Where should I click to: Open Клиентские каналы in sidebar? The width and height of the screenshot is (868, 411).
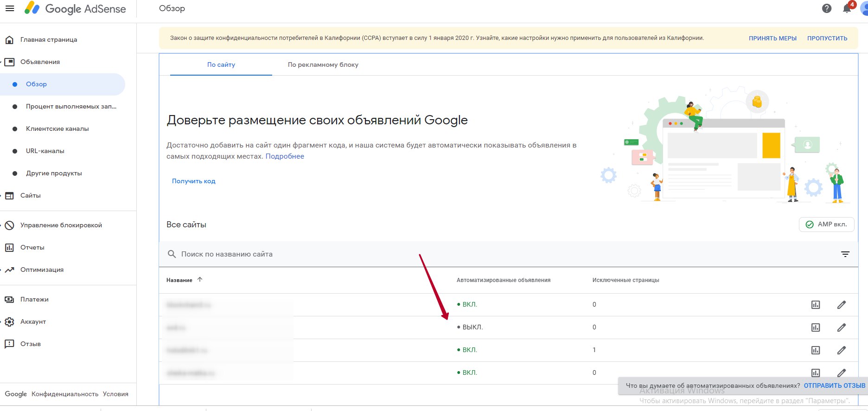[57, 129]
